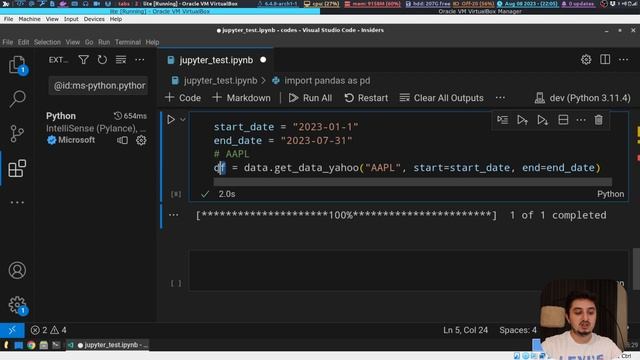640x360 pixels.
Task: Open notebook settings gear in editor title
Action: click(586, 60)
